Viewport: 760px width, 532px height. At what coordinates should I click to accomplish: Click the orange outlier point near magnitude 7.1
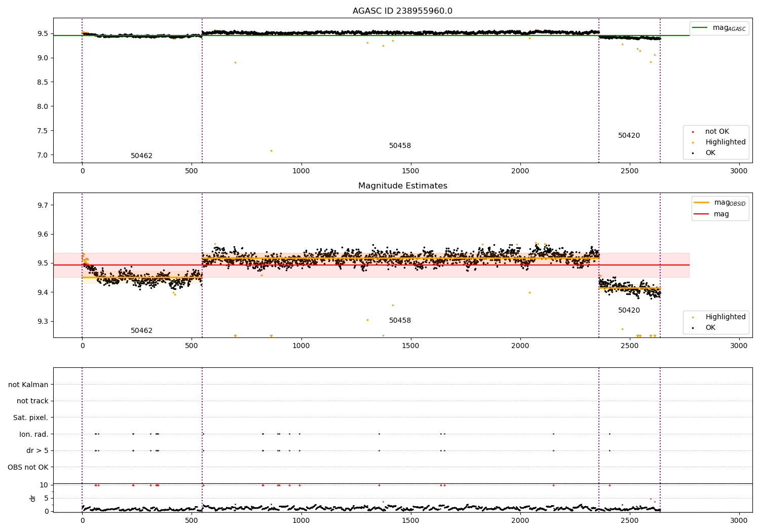coord(271,150)
